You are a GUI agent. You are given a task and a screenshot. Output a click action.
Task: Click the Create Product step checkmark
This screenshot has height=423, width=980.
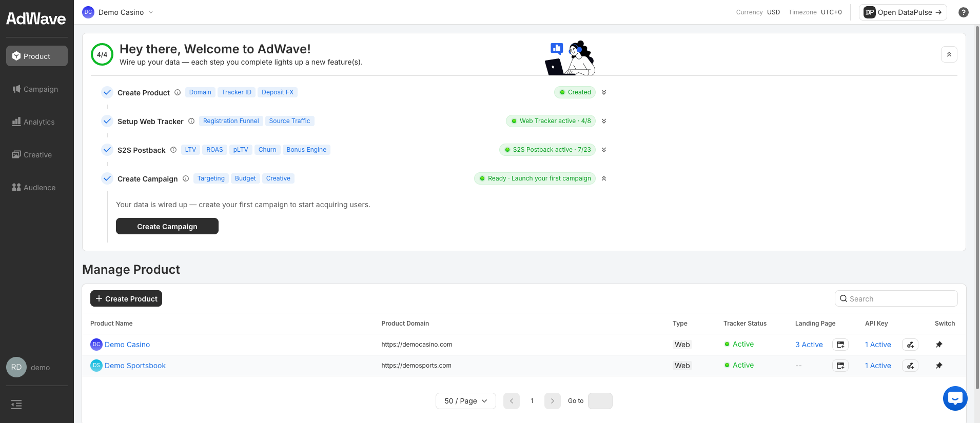[107, 92]
